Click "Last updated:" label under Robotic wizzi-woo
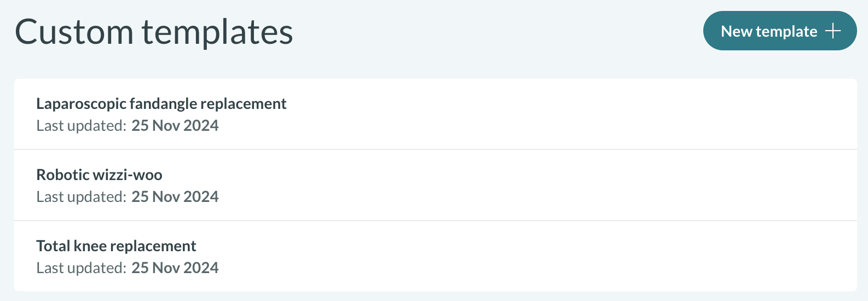 81,197
